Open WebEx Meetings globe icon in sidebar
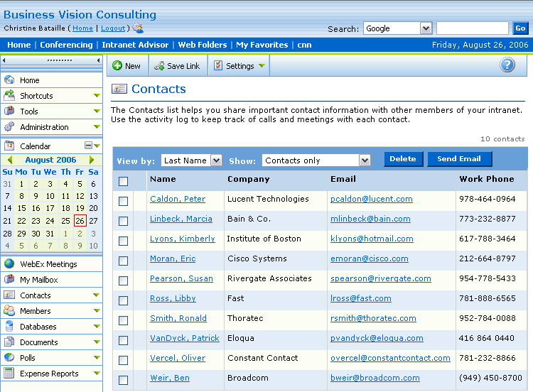 coord(9,264)
